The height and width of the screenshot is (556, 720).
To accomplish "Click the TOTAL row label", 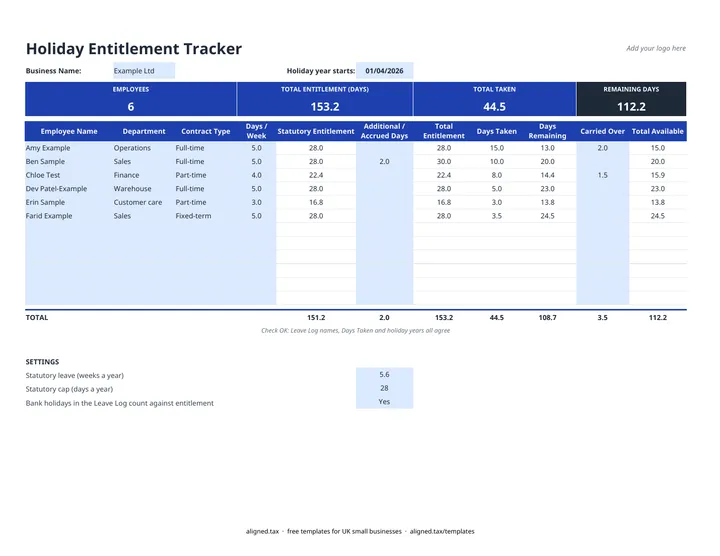I will (x=37, y=317).
